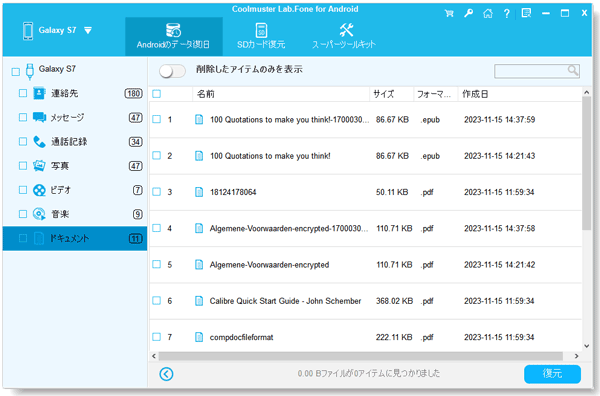Check the ビデオ checkbox
The width and height of the screenshot is (600, 396).
coord(23,190)
